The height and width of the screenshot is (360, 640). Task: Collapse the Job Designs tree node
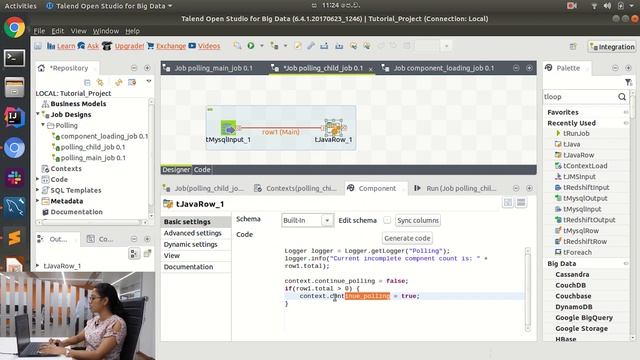(x=38, y=114)
